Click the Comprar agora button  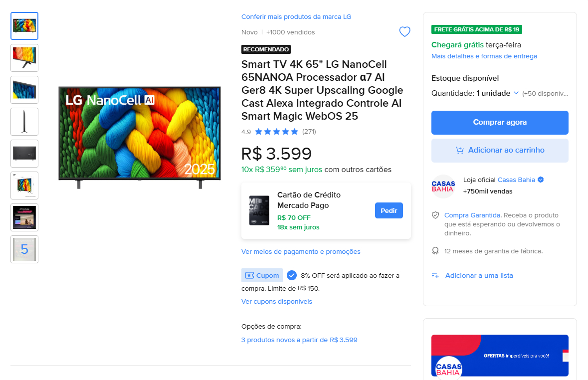coord(500,122)
